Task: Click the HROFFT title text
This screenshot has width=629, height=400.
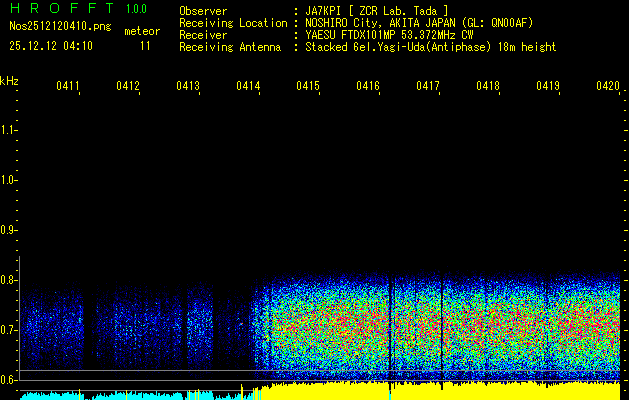Action: (x=56, y=10)
